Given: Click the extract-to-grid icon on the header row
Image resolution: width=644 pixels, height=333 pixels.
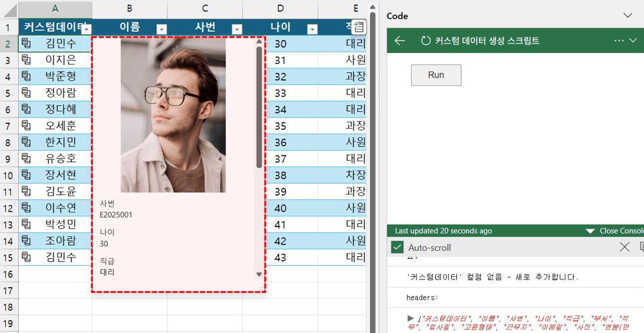Looking at the screenshot, I should (359, 27).
